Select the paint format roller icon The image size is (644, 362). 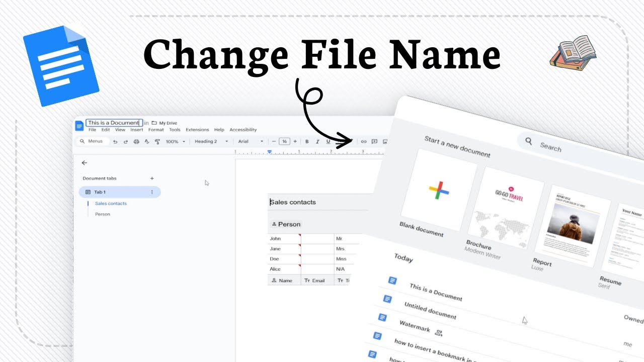click(157, 142)
